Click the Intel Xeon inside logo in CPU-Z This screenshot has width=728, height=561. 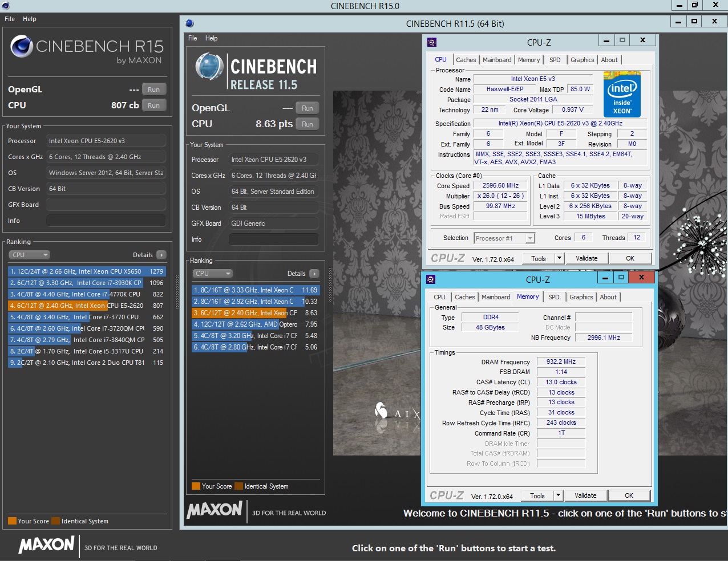point(622,94)
